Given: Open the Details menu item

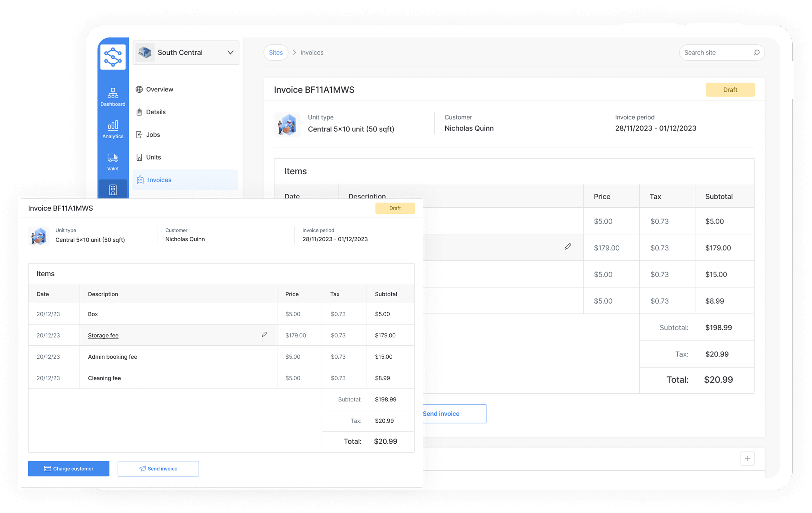Looking at the screenshot, I should pos(156,112).
